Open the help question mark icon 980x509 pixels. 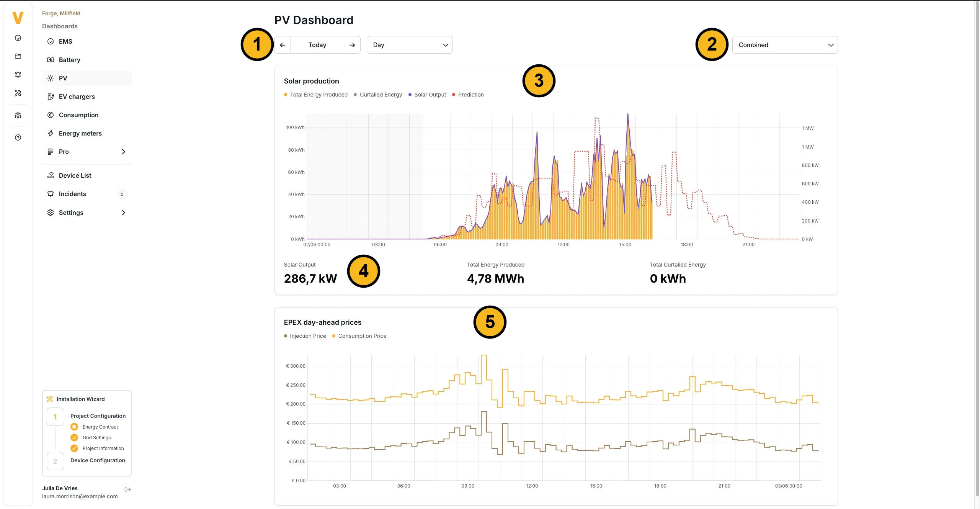tap(18, 137)
